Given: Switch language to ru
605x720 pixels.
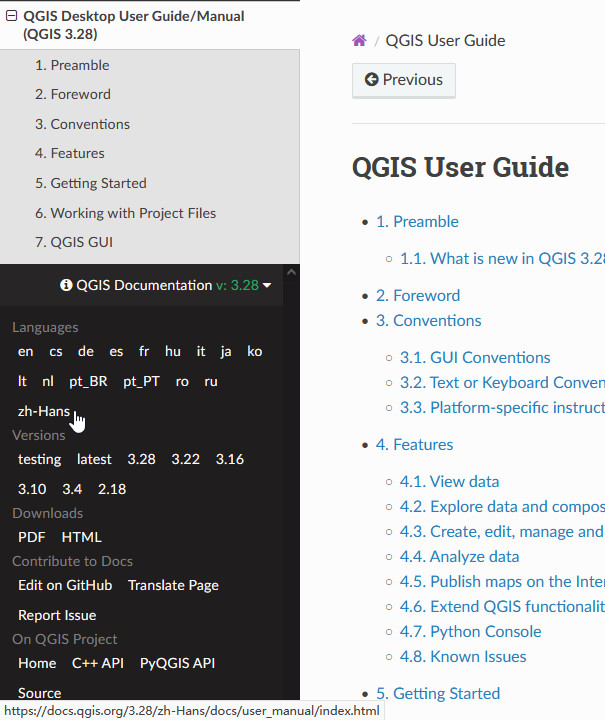Looking at the screenshot, I should pyautogui.click(x=211, y=382).
